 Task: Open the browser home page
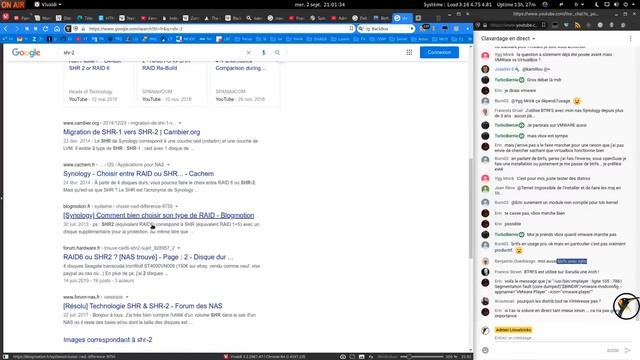[57, 29]
